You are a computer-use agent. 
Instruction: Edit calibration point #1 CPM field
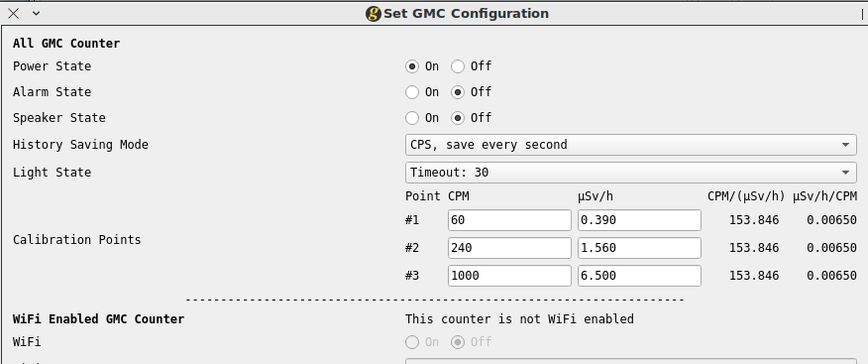click(509, 220)
